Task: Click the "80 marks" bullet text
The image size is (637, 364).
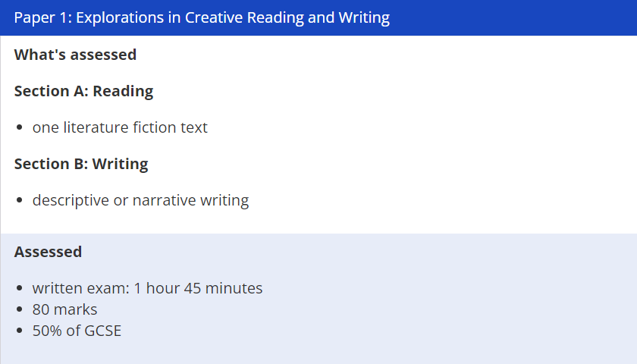Action: point(65,309)
